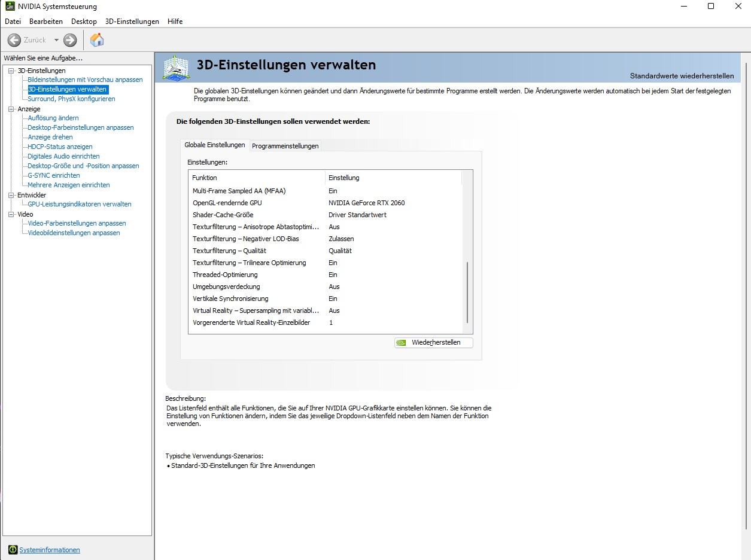Image resolution: width=751 pixels, height=560 pixels.
Task: Collapse the Entwickler tree node
Action: coord(11,195)
